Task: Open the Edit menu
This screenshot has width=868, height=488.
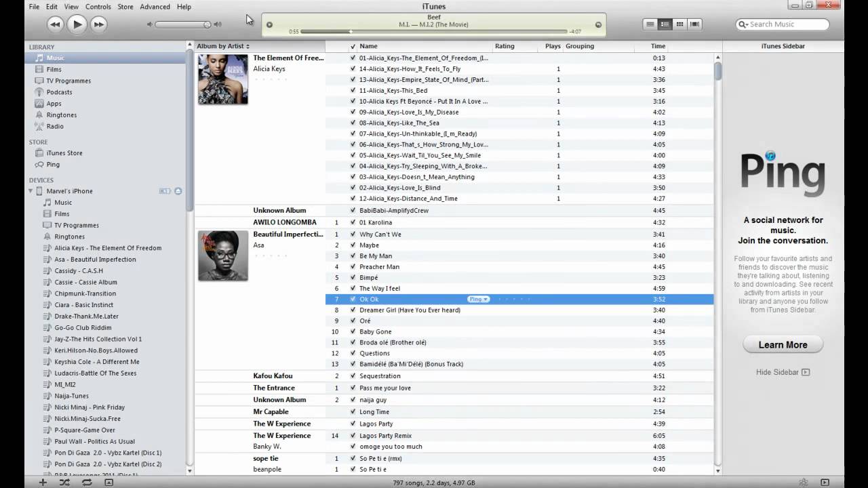Action: 52,6
